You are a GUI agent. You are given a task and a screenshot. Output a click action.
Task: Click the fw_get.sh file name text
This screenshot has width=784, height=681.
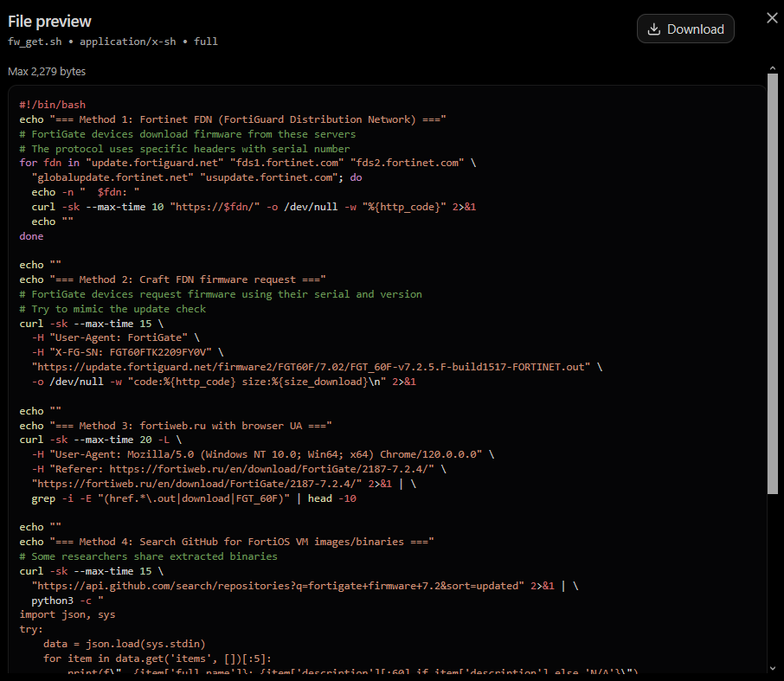(x=35, y=42)
